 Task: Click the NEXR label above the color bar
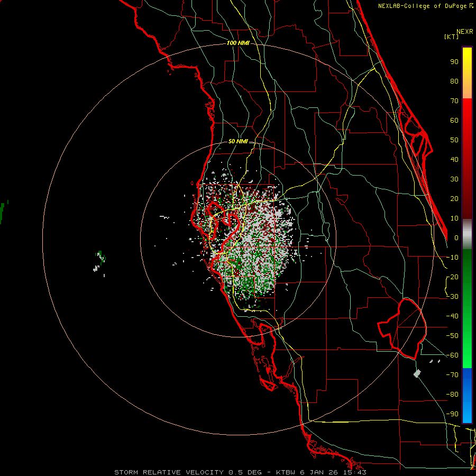pyautogui.click(x=465, y=32)
